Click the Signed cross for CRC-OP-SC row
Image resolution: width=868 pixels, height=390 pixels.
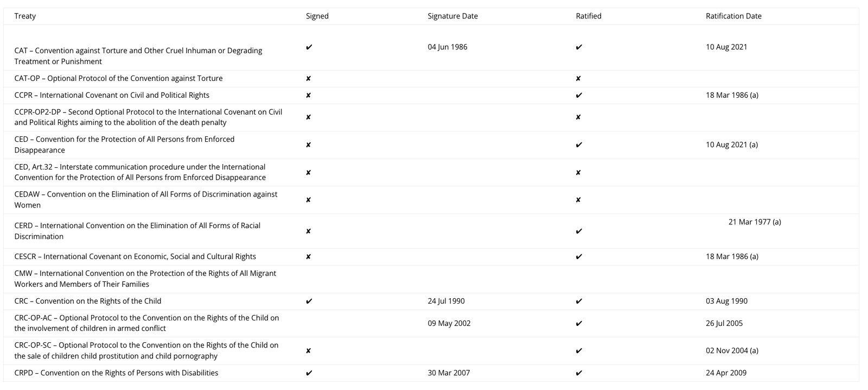tap(308, 351)
